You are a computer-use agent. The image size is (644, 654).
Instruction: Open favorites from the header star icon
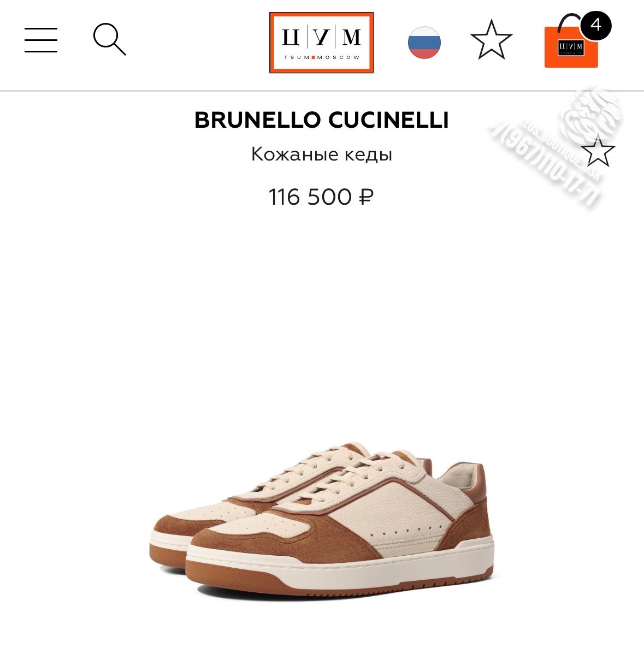[491, 40]
